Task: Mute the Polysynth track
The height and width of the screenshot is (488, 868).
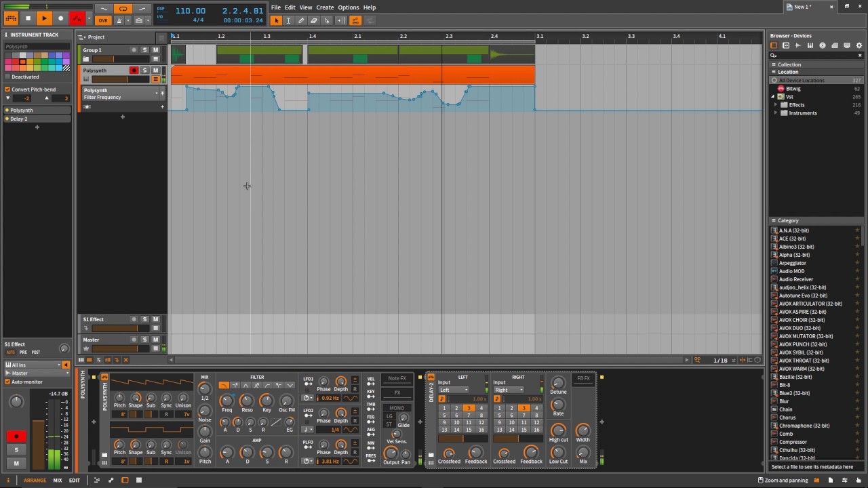Action: [x=155, y=70]
